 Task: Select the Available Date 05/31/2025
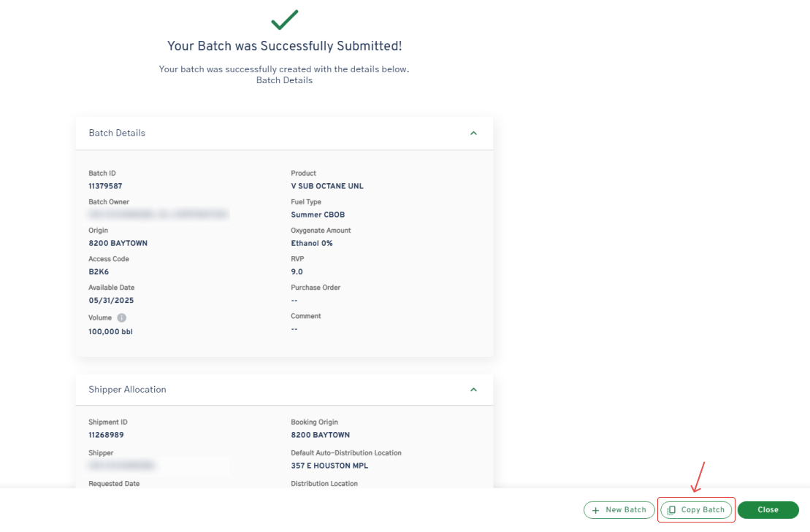point(111,301)
